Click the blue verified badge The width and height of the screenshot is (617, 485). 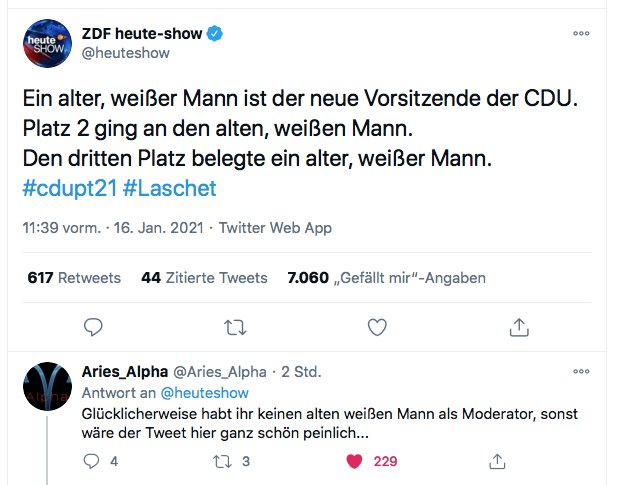[214, 34]
